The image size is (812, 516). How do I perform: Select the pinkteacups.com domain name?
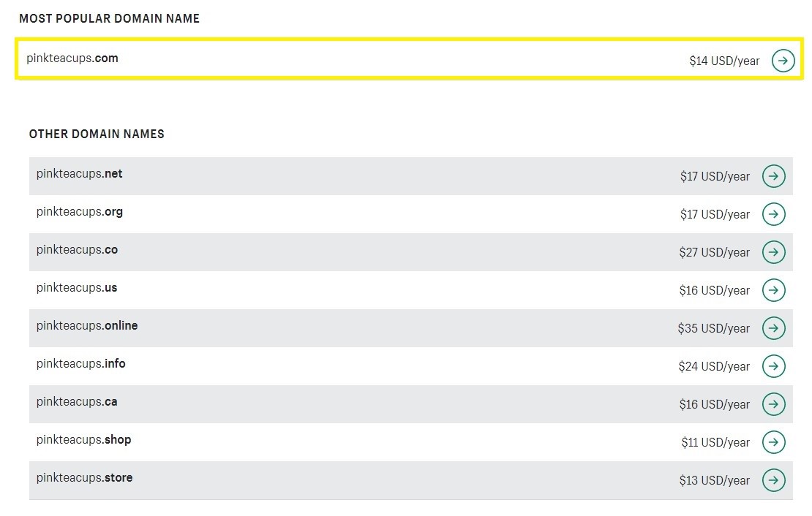[x=72, y=58]
